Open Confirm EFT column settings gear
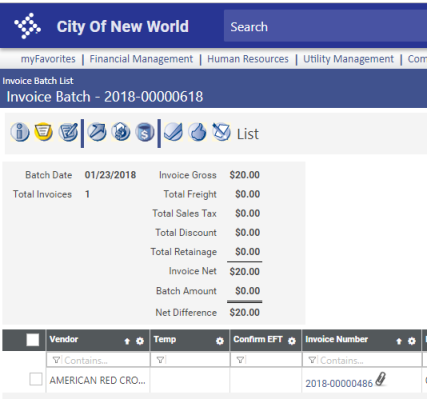Image resolution: width=427 pixels, height=399 pixels. click(292, 341)
